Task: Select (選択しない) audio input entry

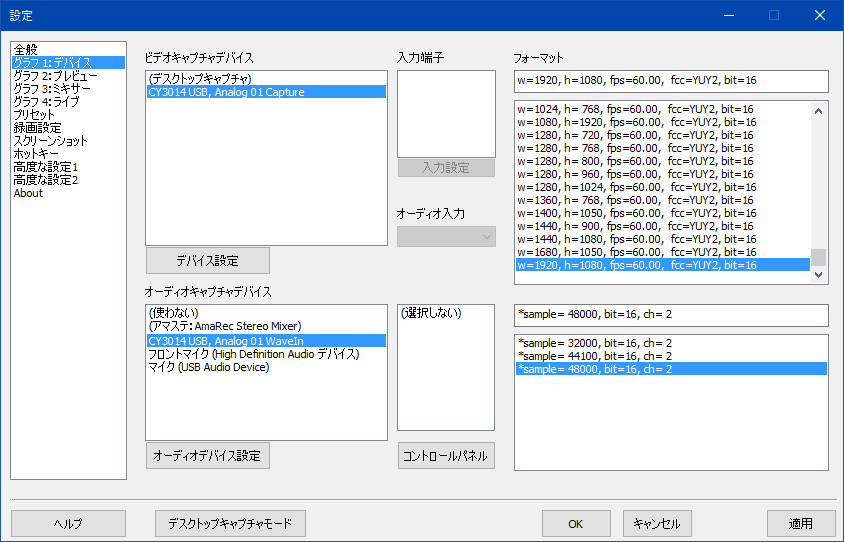Action: [446, 313]
